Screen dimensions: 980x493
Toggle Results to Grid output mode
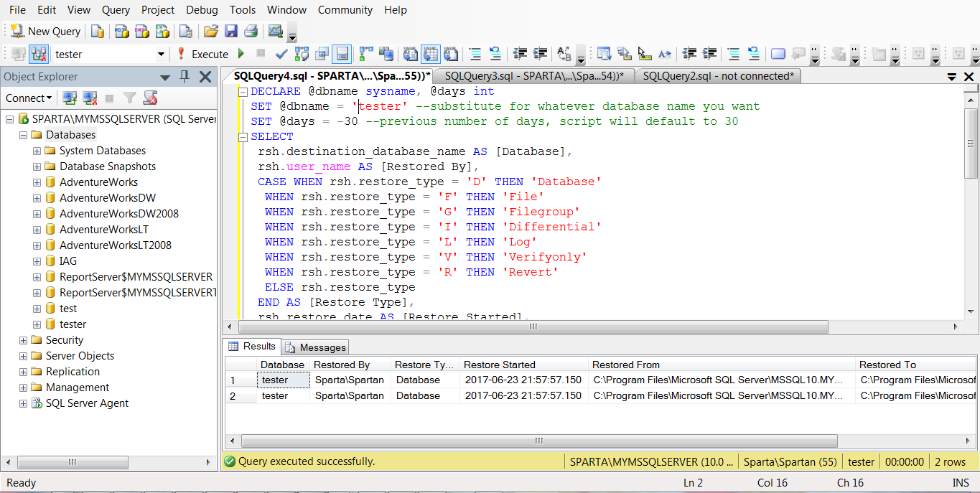pos(430,54)
